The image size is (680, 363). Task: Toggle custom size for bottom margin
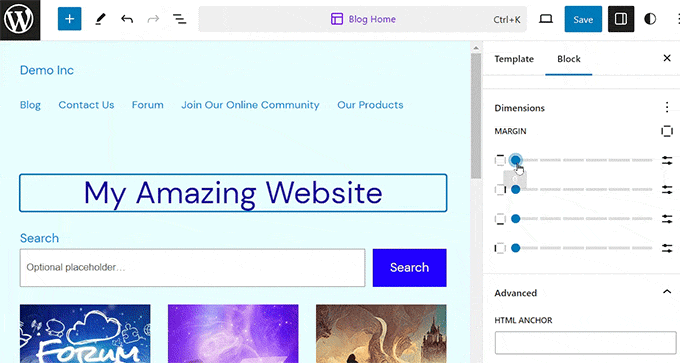click(x=667, y=219)
